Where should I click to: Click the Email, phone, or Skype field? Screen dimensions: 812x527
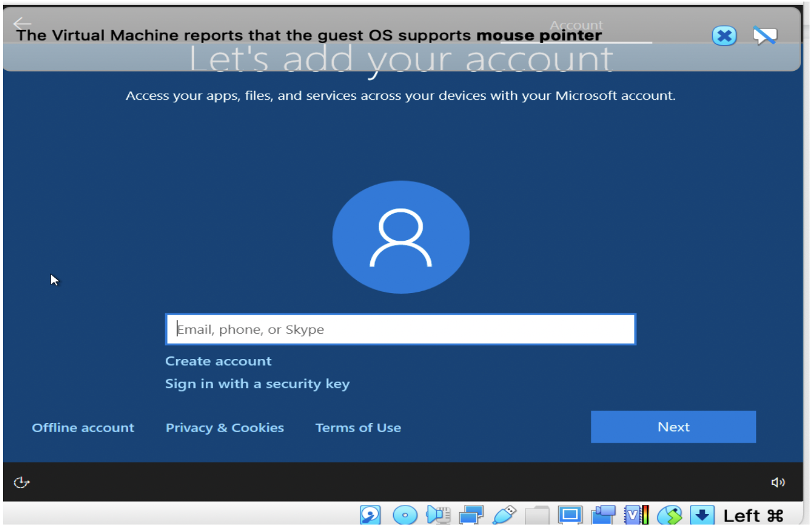(x=400, y=329)
